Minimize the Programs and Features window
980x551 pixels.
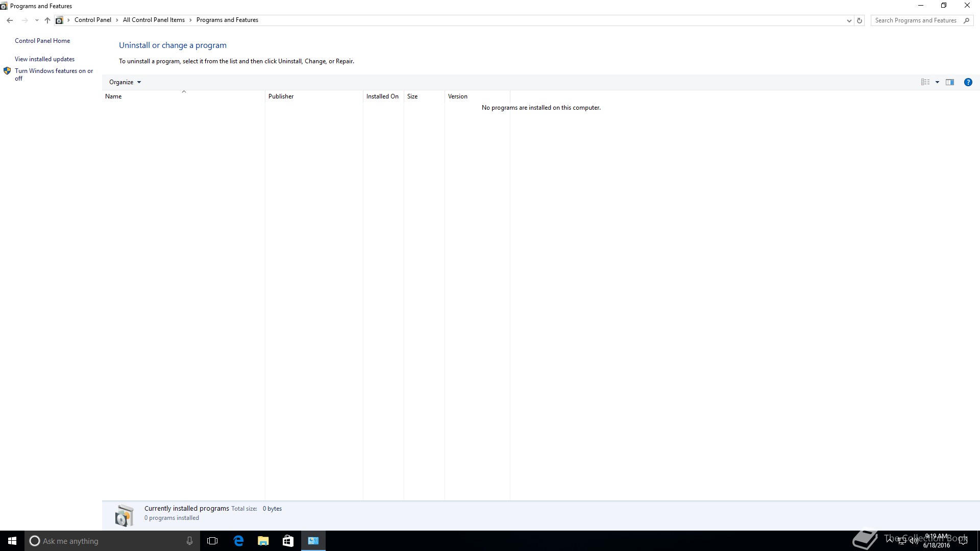pyautogui.click(x=921, y=6)
